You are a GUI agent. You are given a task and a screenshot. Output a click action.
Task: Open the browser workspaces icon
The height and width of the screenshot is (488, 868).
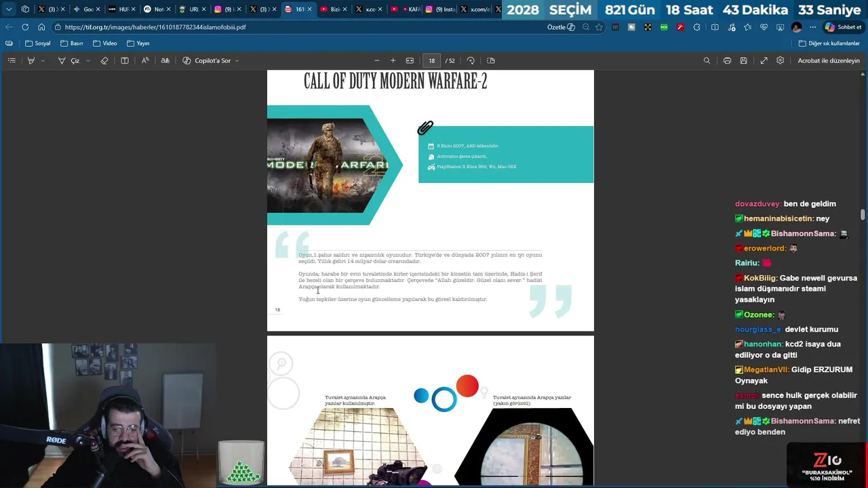pos(25,9)
